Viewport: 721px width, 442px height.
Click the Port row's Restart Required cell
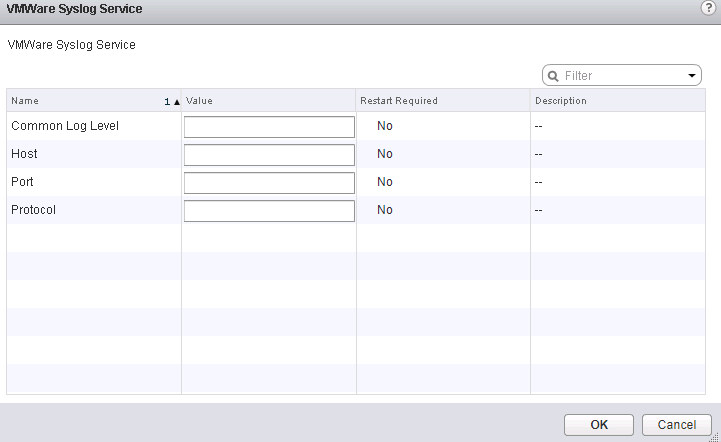pos(385,182)
